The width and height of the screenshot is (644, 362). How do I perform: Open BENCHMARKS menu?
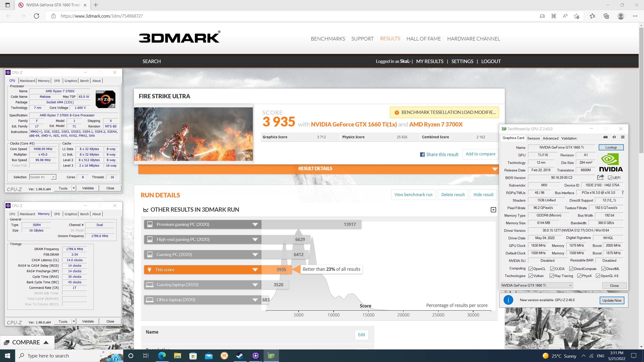click(328, 39)
